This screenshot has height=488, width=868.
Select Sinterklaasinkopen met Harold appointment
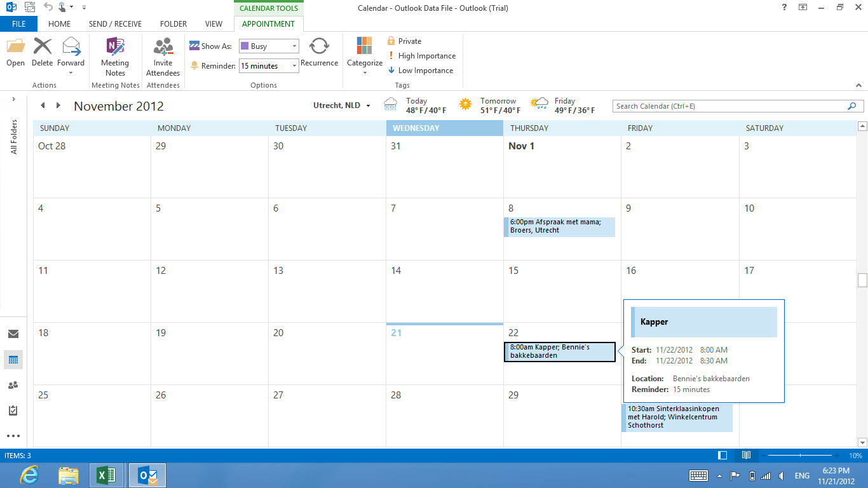(677, 417)
